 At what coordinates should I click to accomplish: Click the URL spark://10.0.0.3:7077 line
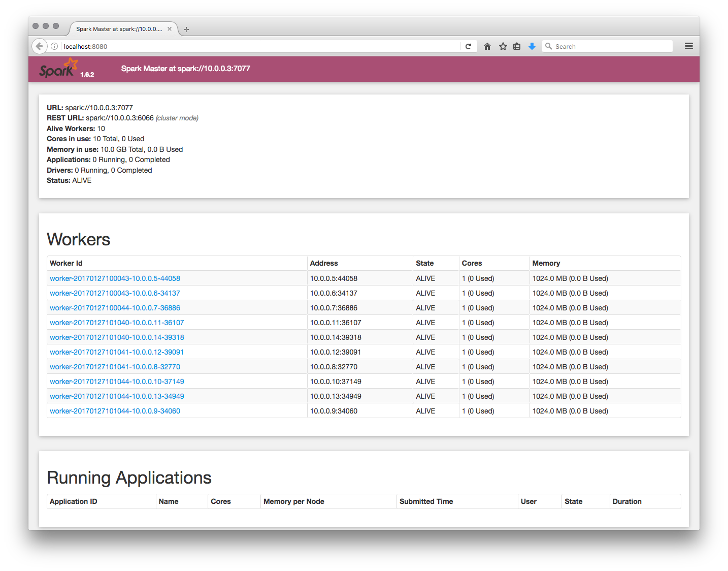[x=90, y=108]
